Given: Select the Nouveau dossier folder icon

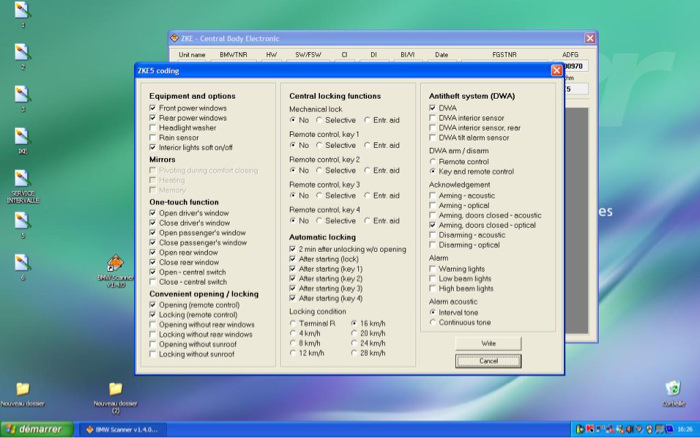Looking at the screenshot, I should 22,393.
